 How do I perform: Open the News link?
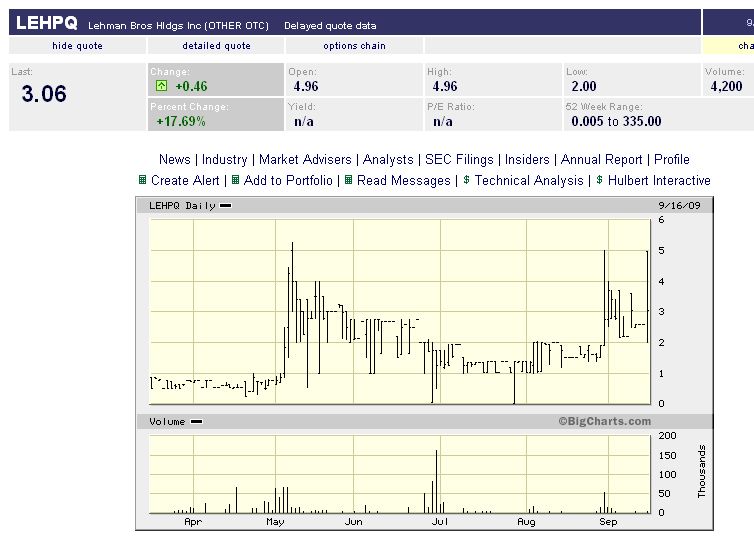click(x=175, y=159)
